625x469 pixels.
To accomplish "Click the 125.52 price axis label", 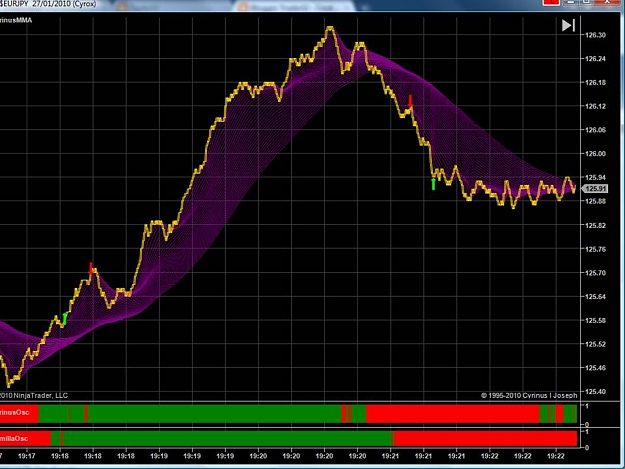I will pos(595,344).
